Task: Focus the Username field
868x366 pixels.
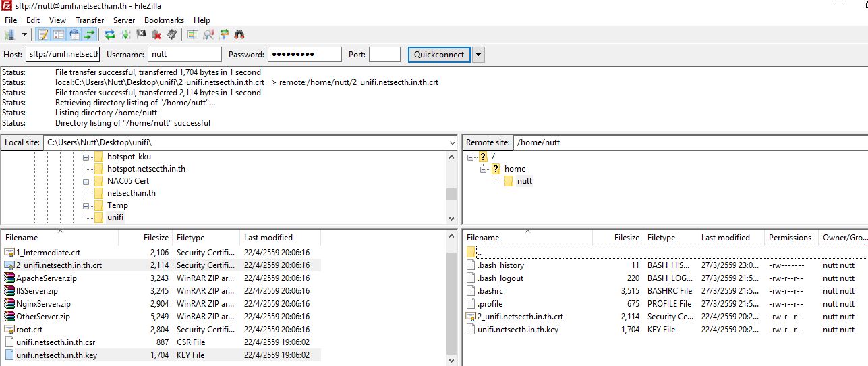Action: [x=185, y=55]
